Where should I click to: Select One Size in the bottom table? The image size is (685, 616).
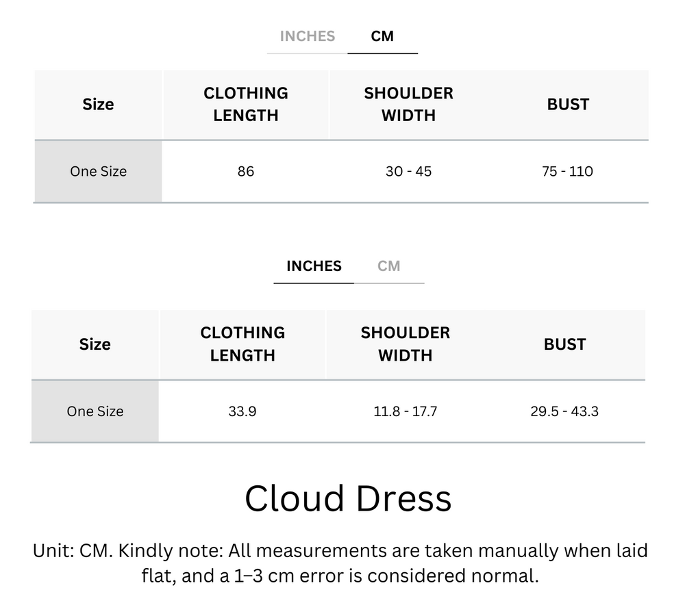[x=95, y=411]
